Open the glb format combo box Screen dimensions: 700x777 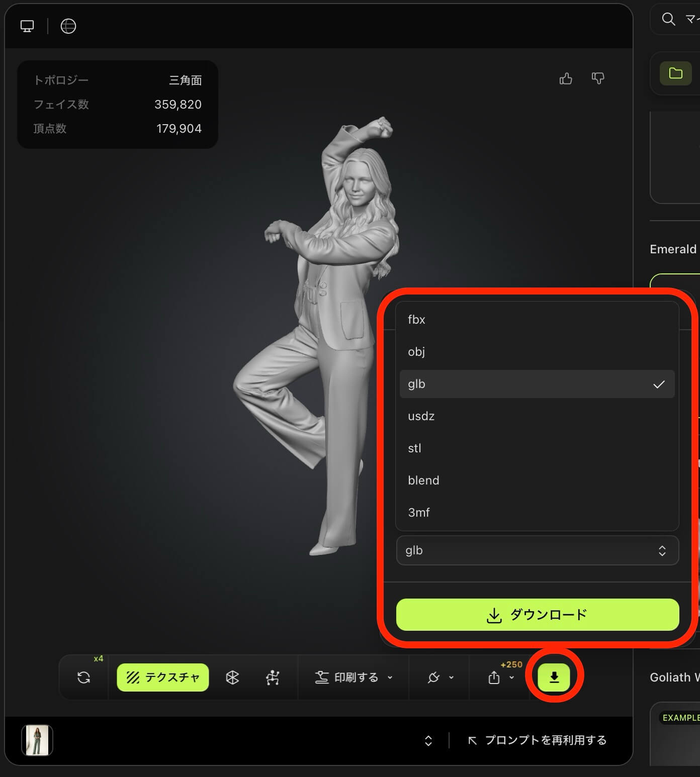tap(537, 550)
